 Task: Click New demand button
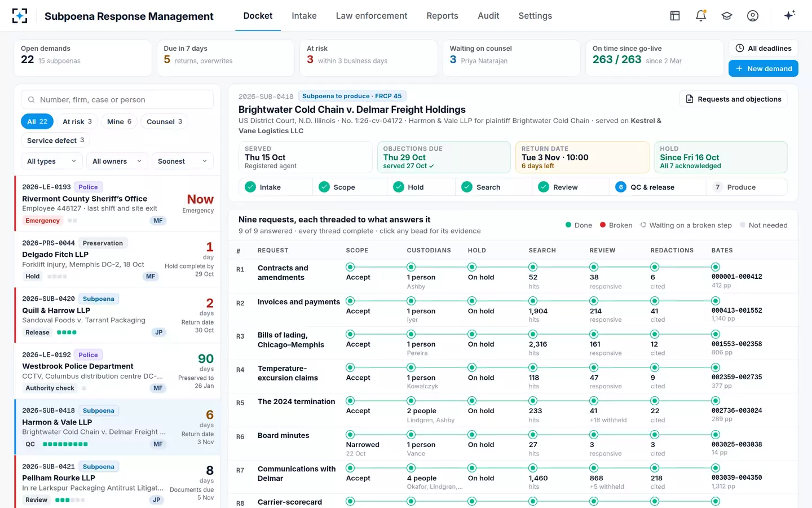[x=764, y=68]
